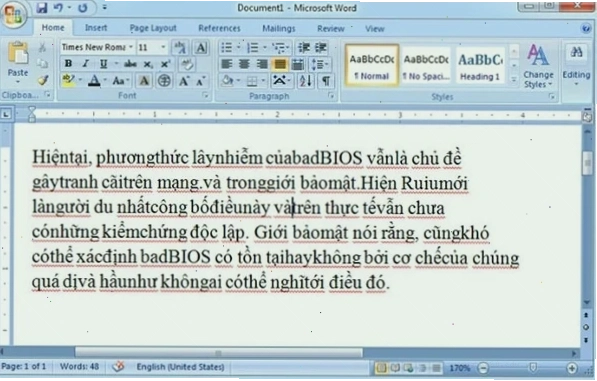597x381 pixels.
Task: Apply the font color button
Action: tap(94, 81)
